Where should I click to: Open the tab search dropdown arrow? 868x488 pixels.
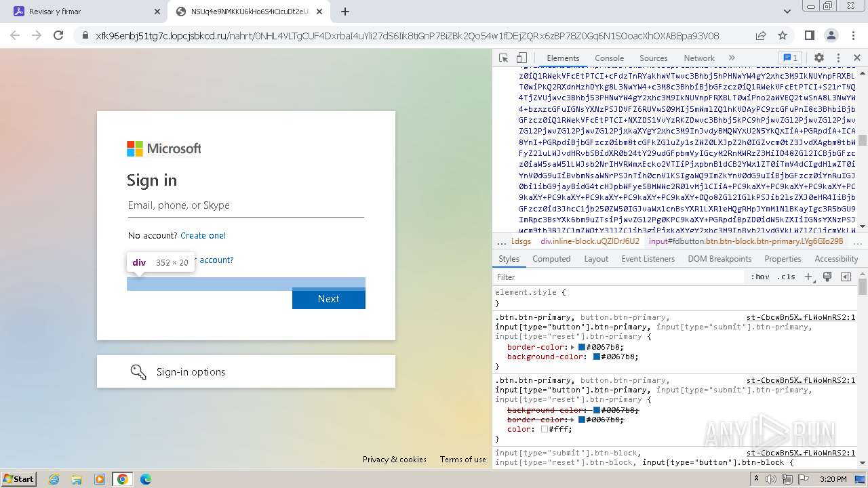coord(787,12)
